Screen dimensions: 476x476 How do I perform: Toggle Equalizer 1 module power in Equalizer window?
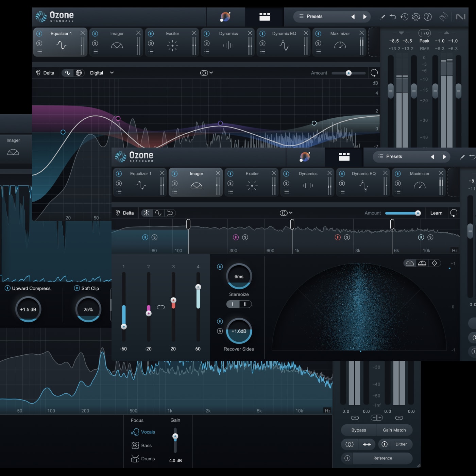(39, 34)
